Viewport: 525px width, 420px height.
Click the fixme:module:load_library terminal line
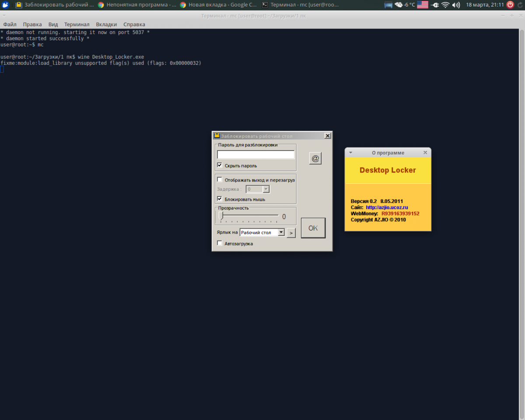101,63
